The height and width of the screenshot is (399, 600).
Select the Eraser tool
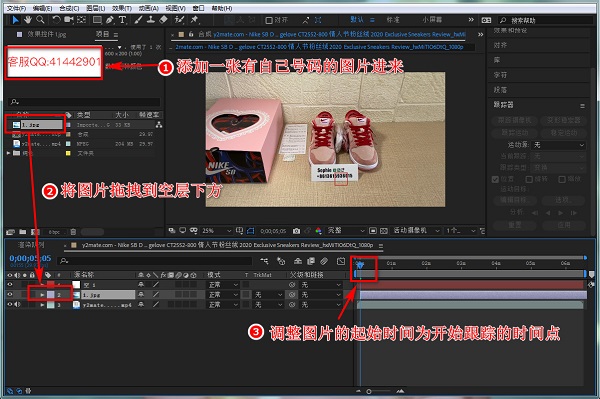(x=163, y=20)
